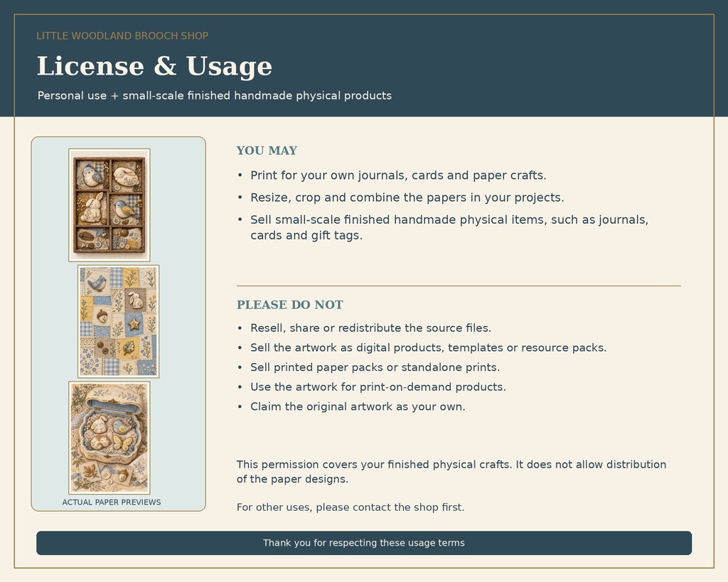Select the patchwork quilt paper preview
728x582 pixels.
(x=119, y=321)
